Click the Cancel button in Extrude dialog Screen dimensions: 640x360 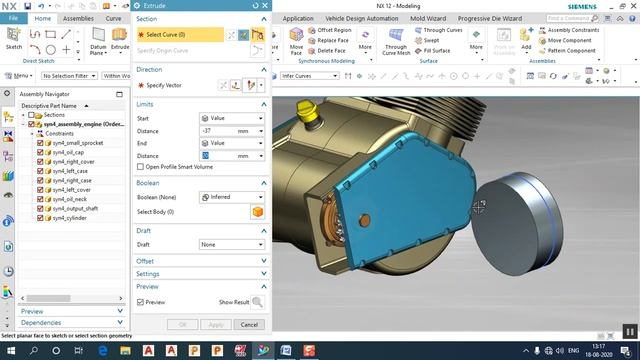tap(249, 325)
